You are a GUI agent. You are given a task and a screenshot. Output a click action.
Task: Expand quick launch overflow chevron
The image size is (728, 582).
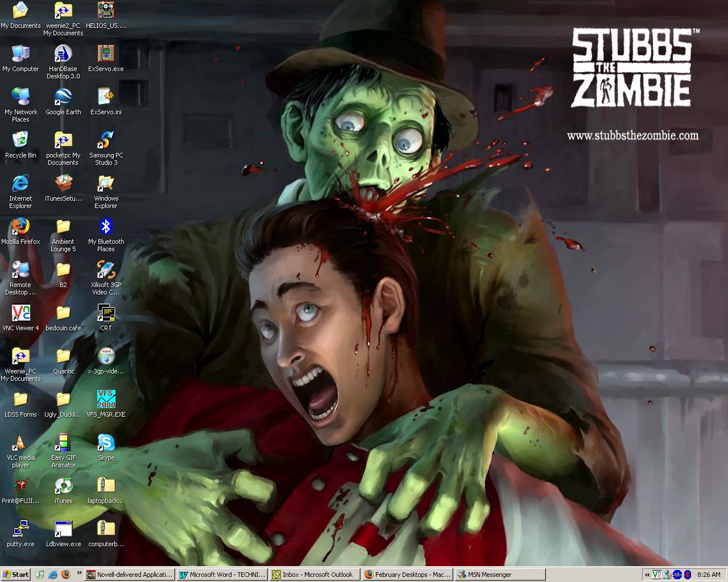pyautogui.click(x=79, y=573)
